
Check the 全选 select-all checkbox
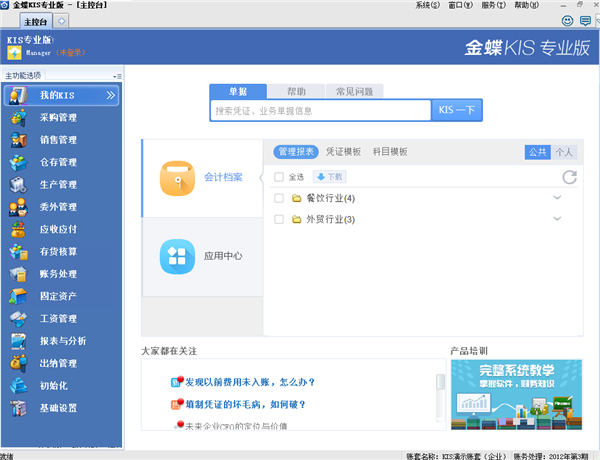point(279,177)
